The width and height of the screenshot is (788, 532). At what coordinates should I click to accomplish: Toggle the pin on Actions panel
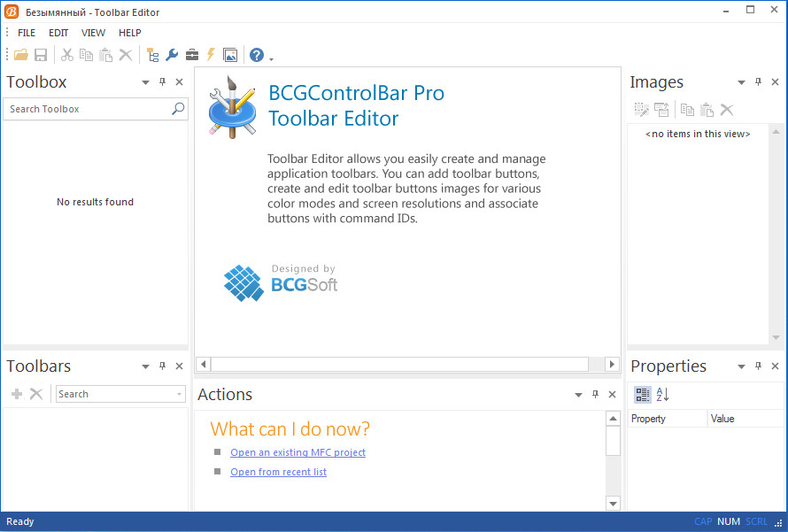596,395
